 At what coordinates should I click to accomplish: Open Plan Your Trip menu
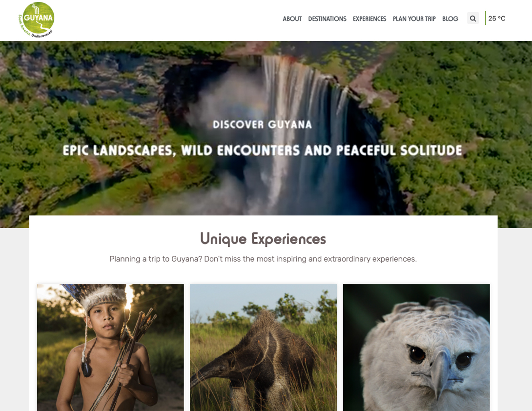(414, 19)
